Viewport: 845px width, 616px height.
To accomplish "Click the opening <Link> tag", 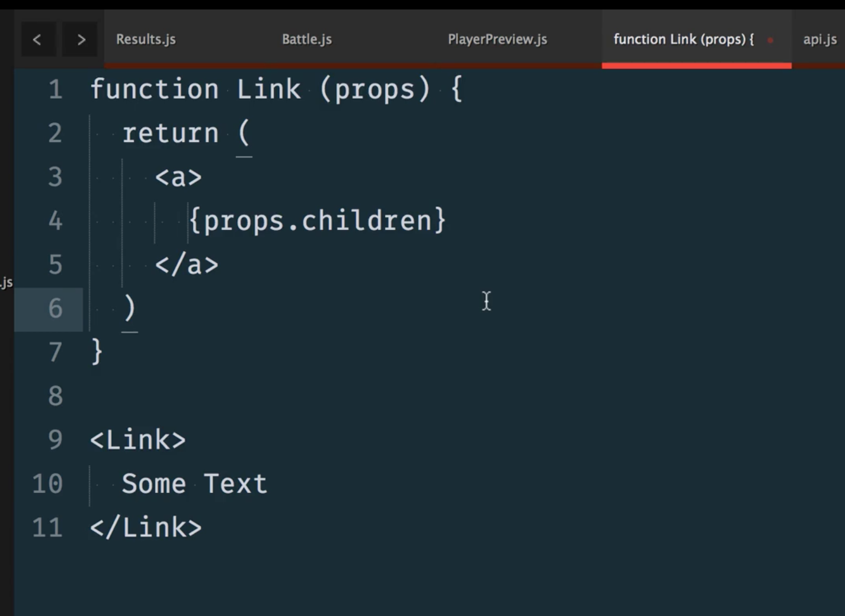I will click(x=138, y=440).
